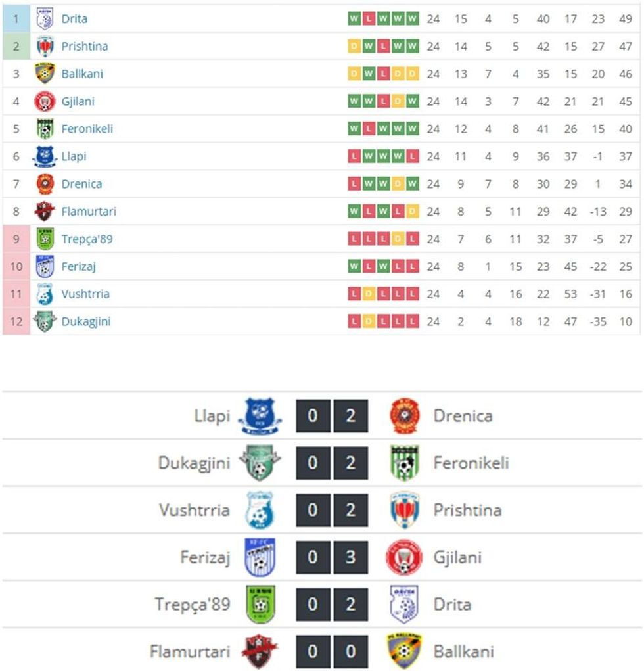Click the Feronikeli crest in the match results

[x=405, y=463]
